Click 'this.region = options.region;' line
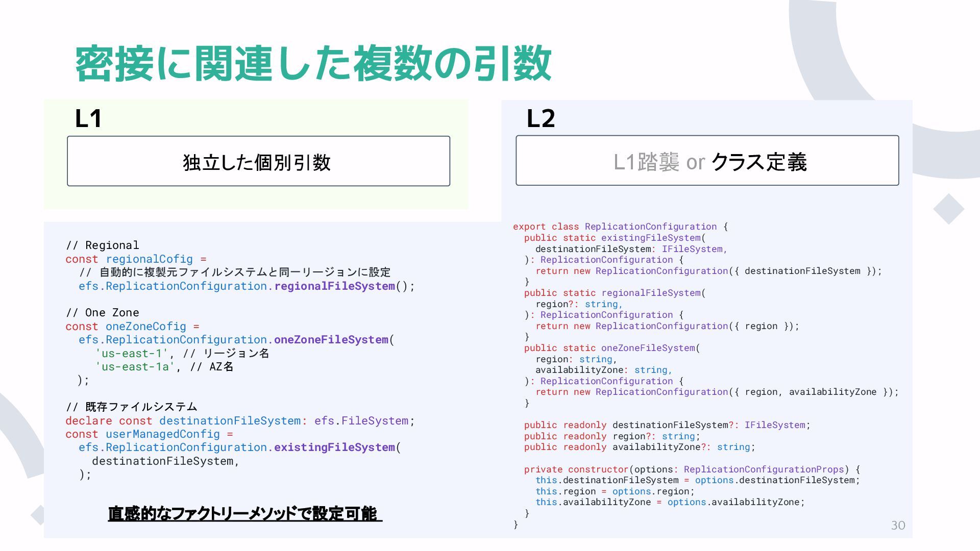The image size is (980, 551). tap(615, 491)
